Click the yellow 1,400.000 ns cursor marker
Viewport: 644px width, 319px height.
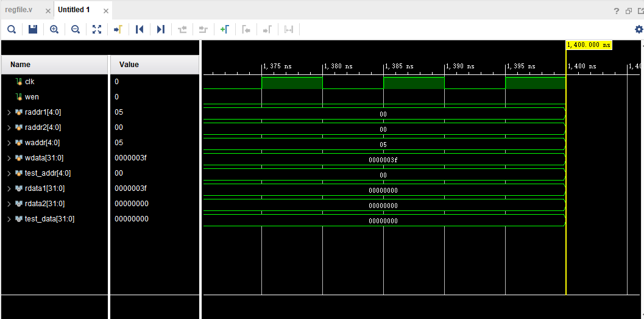click(589, 45)
